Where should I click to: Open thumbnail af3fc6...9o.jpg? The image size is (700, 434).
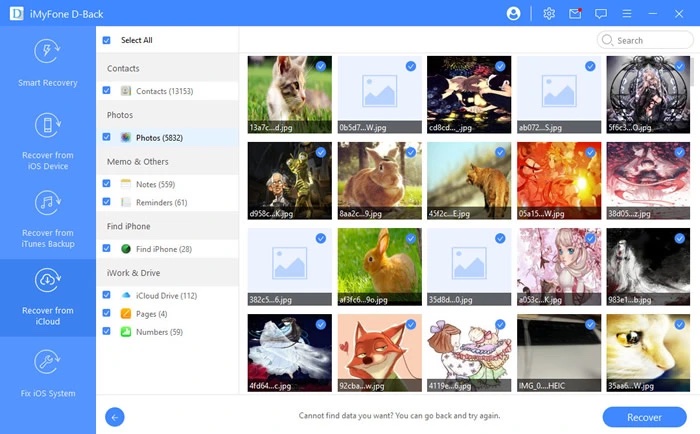[x=379, y=267]
